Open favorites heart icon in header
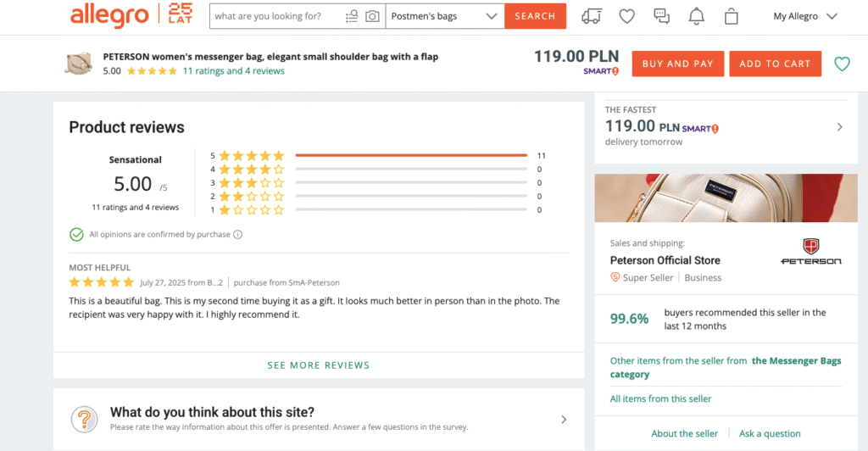 click(627, 16)
